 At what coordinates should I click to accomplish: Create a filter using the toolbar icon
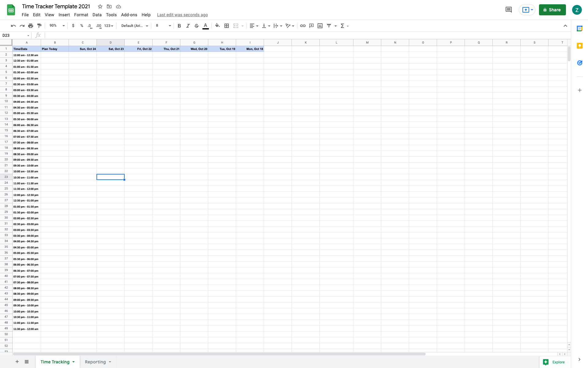coord(329,26)
